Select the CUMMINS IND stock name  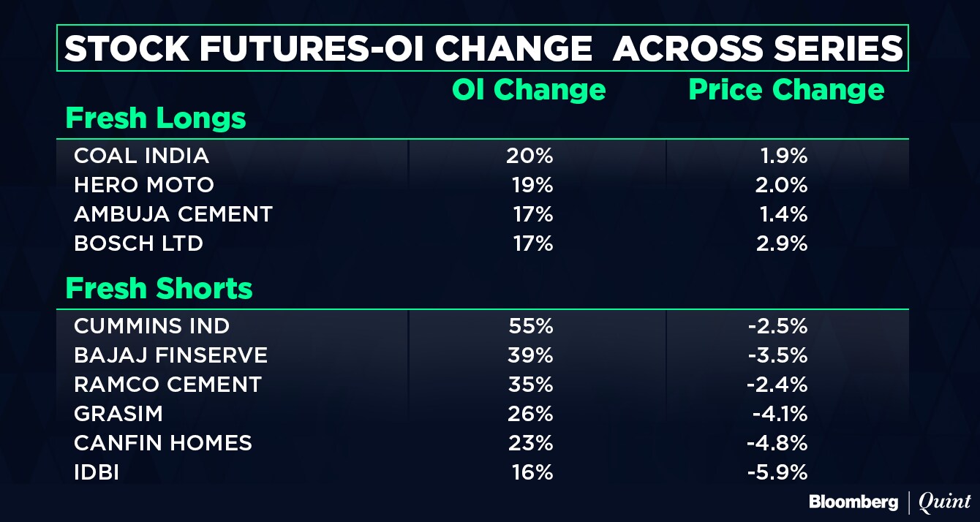[151, 325]
